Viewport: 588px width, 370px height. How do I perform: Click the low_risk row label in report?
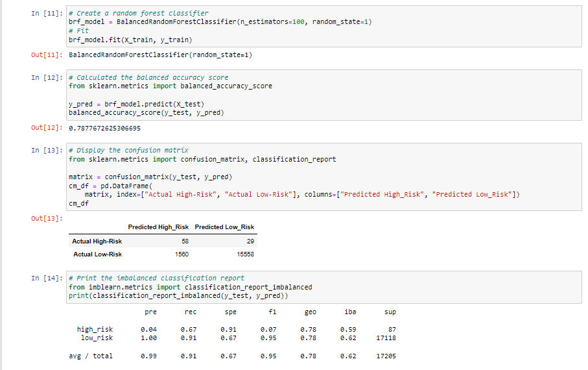[97, 338]
